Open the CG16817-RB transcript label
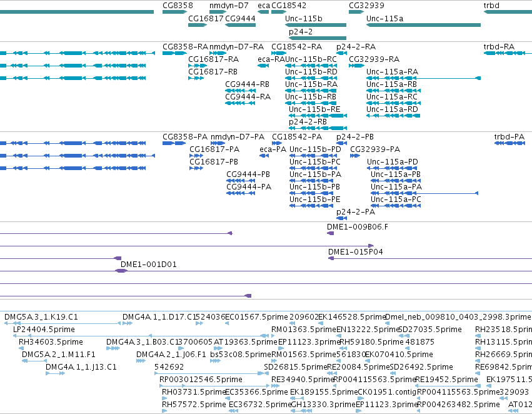Screen dimensions: 532x414 213,72
